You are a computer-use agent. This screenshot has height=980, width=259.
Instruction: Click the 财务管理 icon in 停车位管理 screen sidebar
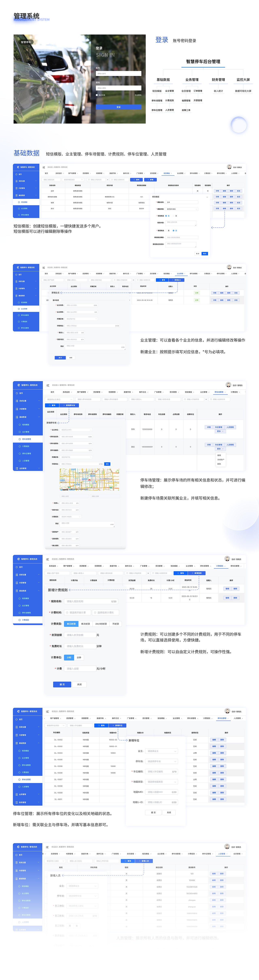click(x=17, y=802)
